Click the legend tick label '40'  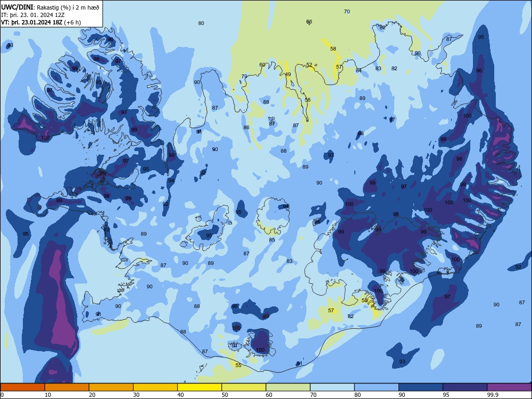[x=180, y=395]
